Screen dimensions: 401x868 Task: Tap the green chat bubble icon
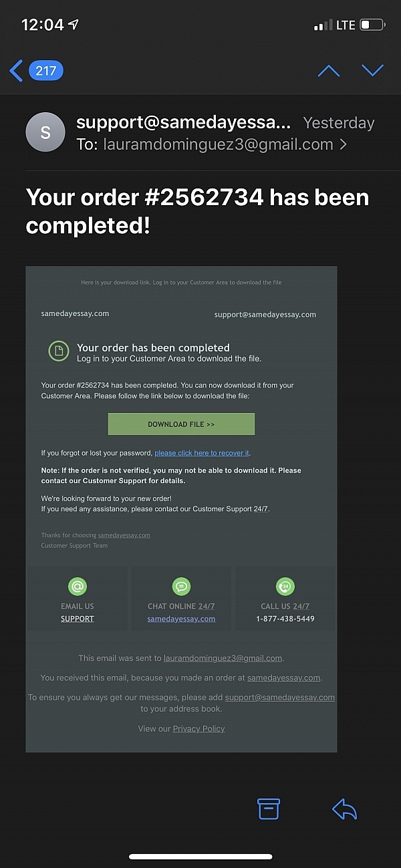(x=181, y=587)
